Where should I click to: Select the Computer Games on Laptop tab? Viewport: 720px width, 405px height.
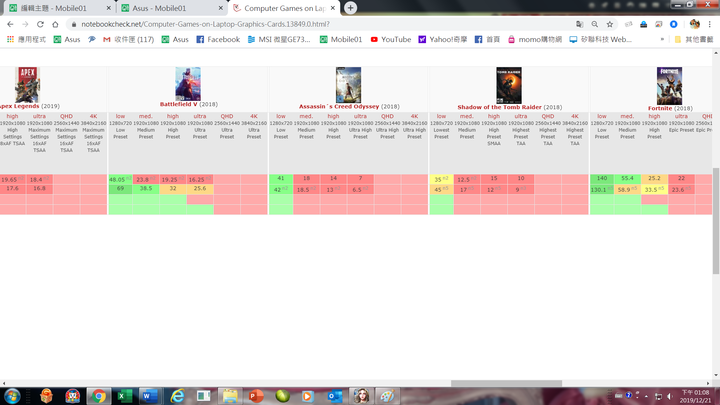[x=284, y=8]
